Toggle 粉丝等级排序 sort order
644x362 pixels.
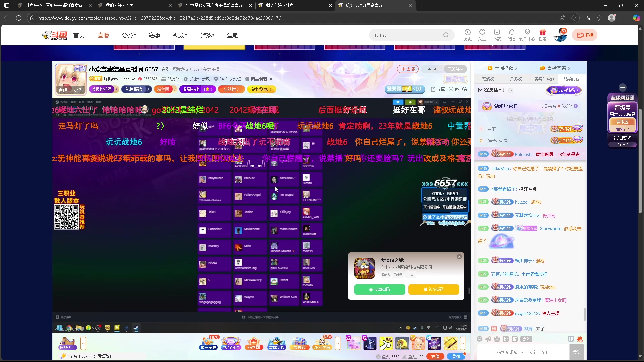tap(492, 90)
